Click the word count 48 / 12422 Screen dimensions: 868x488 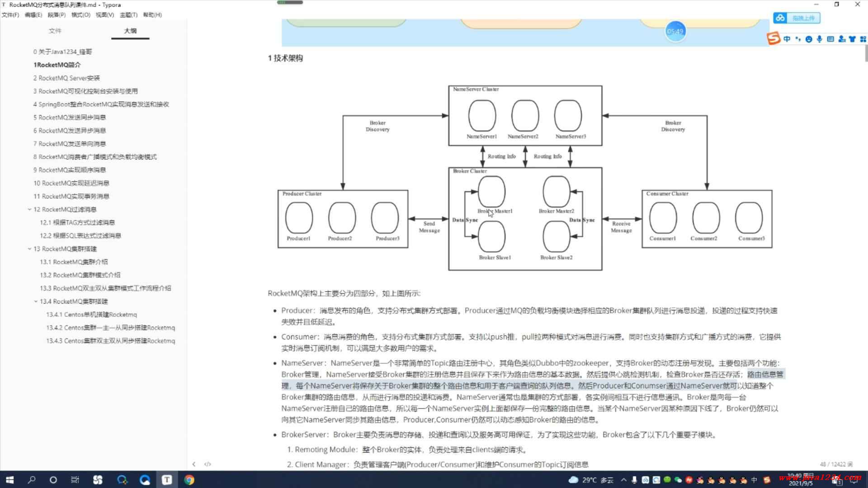836,464
